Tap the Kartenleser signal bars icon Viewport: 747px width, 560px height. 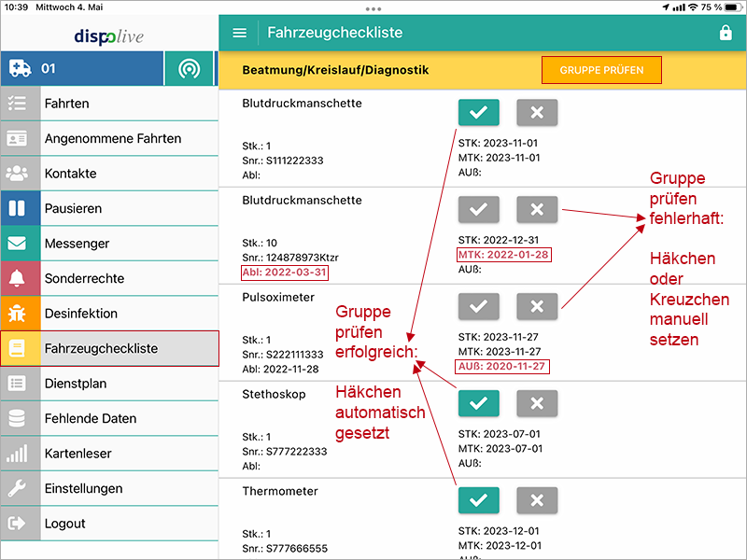(x=17, y=454)
